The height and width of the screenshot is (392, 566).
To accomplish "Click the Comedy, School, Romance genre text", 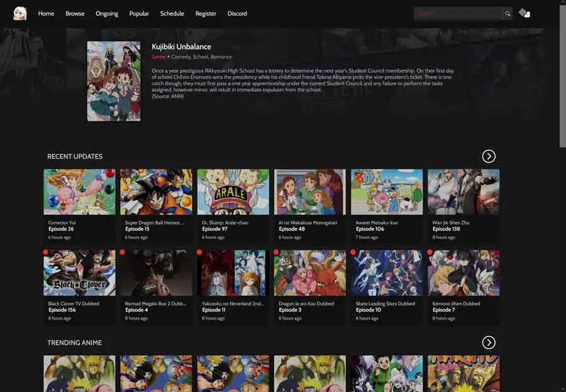I will point(201,57).
